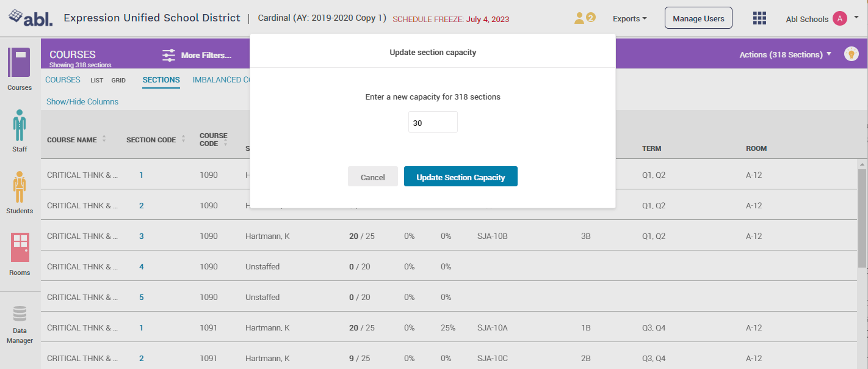868x369 pixels.
Task: Open section 4 of course 1090
Action: (141, 266)
